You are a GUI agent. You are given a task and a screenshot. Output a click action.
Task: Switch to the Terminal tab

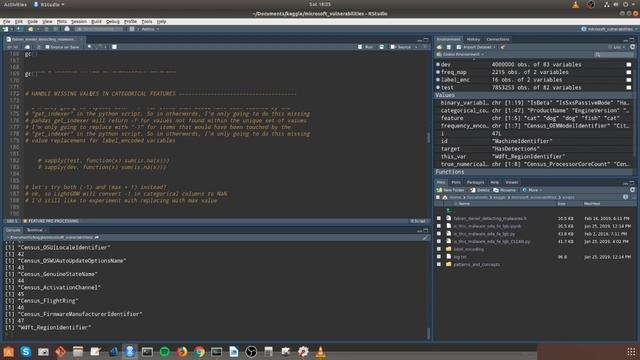click(x=34, y=230)
